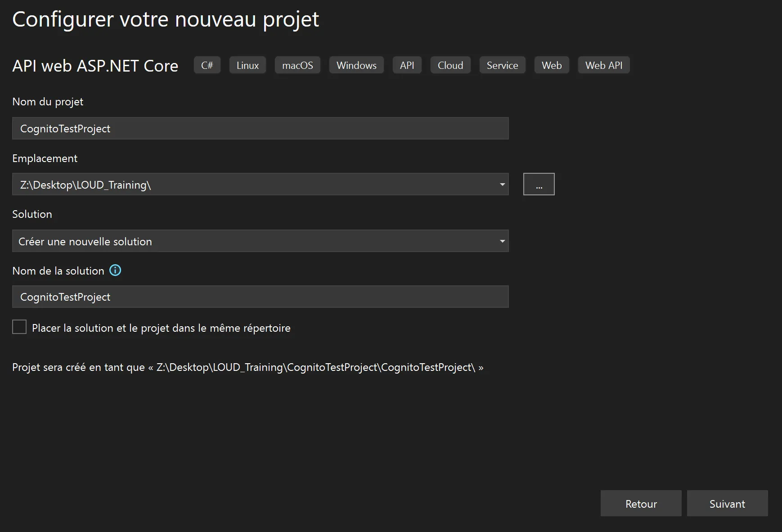
Task: Click the Service tag
Action: [x=502, y=65]
